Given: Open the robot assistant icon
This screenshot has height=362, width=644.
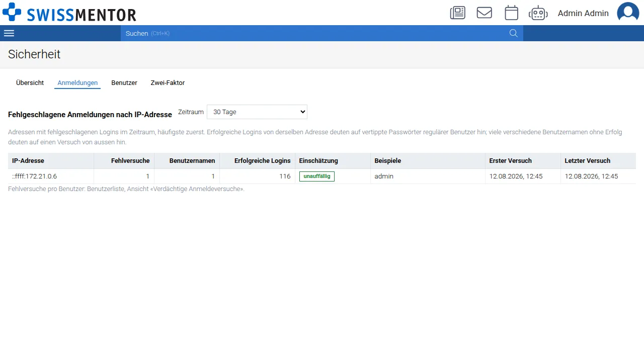Looking at the screenshot, I should (x=538, y=13).
